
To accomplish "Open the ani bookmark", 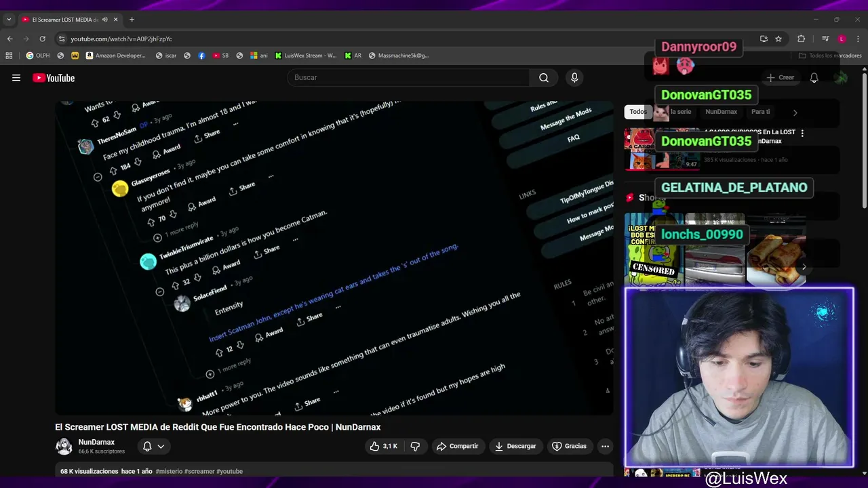I will coord(259,56).
